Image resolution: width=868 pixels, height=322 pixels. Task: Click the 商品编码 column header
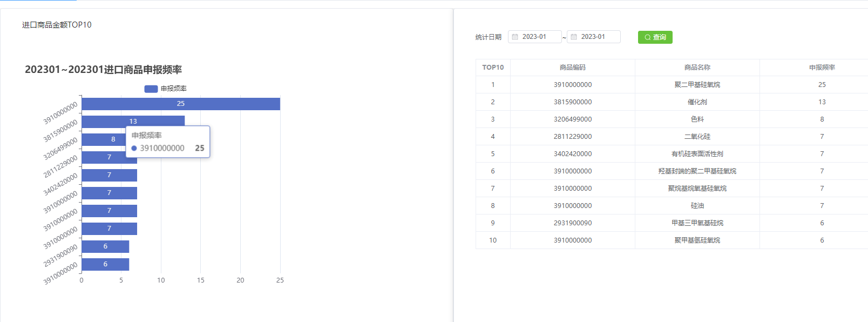click(x=573, y=68)
